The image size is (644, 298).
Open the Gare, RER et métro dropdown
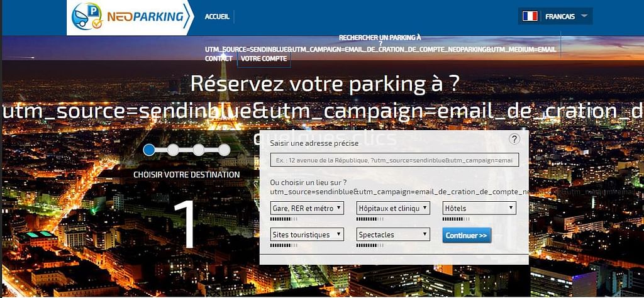[x=307, y=207]
